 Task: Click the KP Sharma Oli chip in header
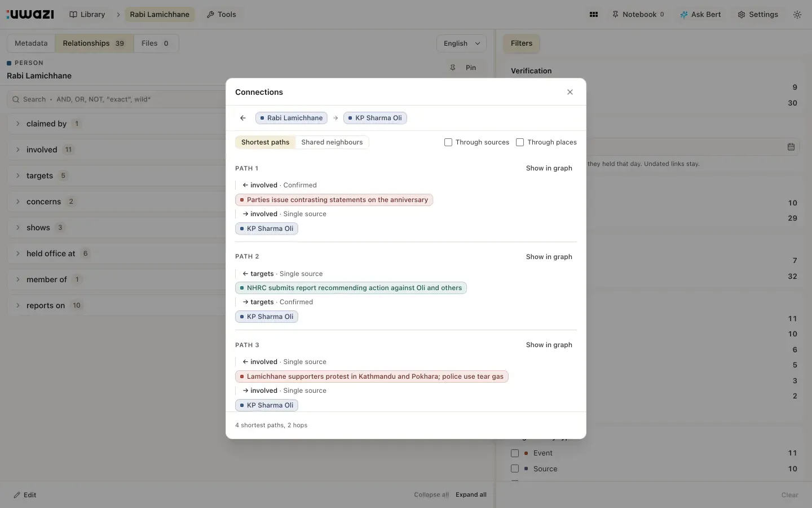pyautogui.click(x=375, y=118)
